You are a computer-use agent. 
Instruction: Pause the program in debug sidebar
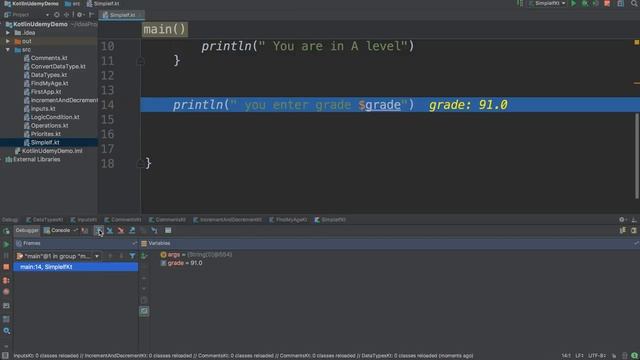pyautogui.click(x=6, y=256)
